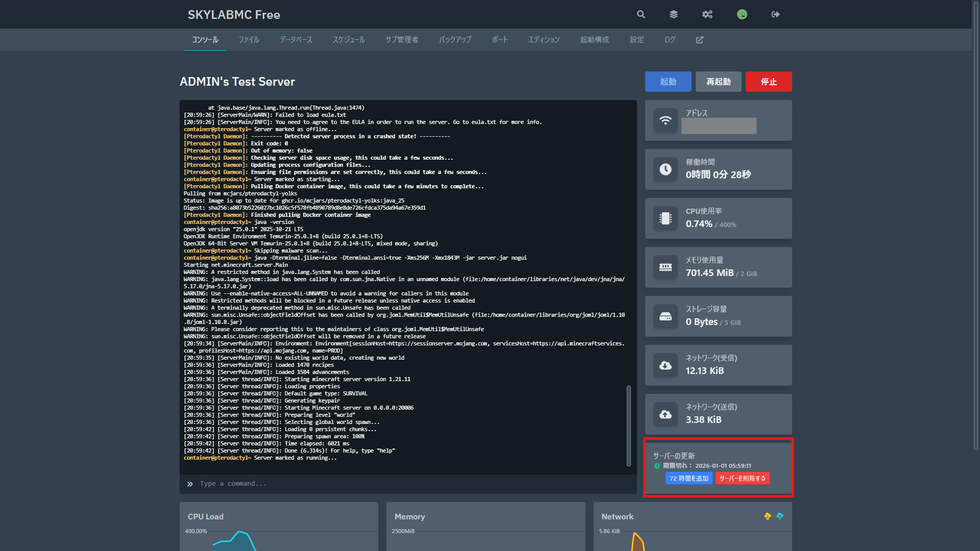Click the console output scrollbar
Viewport: 980px width, 551px height.
coord(628,425)
